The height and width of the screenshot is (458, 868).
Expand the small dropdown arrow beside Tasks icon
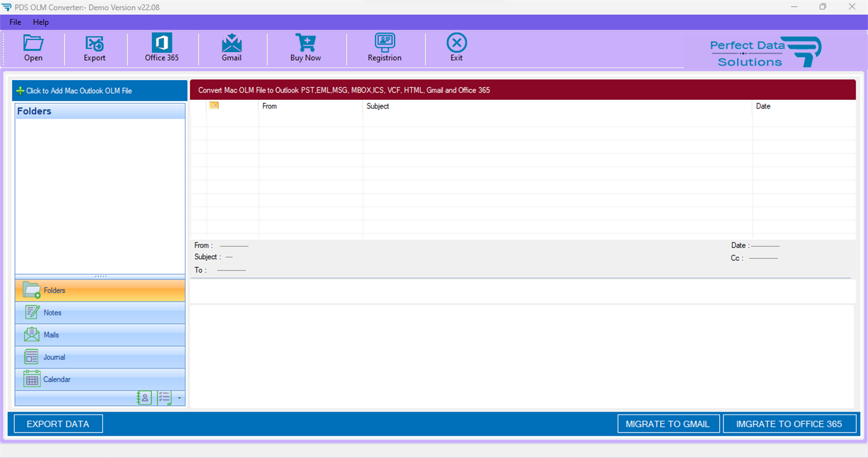(x=179, y=398)
